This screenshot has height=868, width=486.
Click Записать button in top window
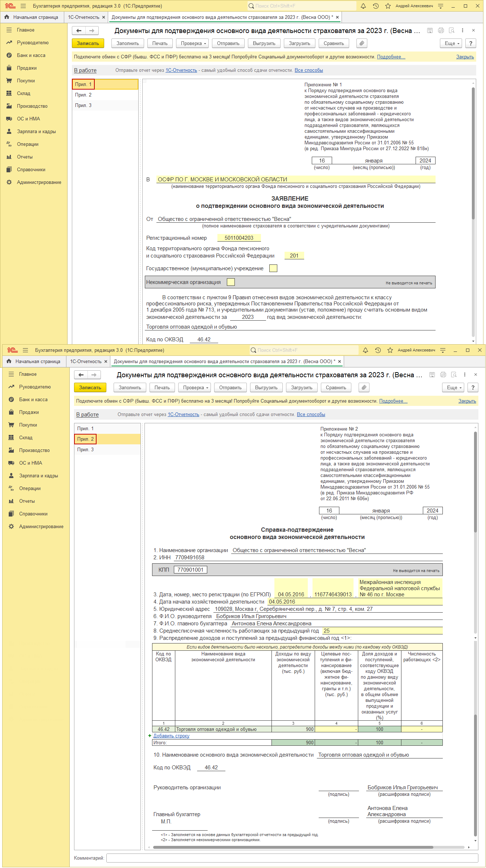click(88, 43)
